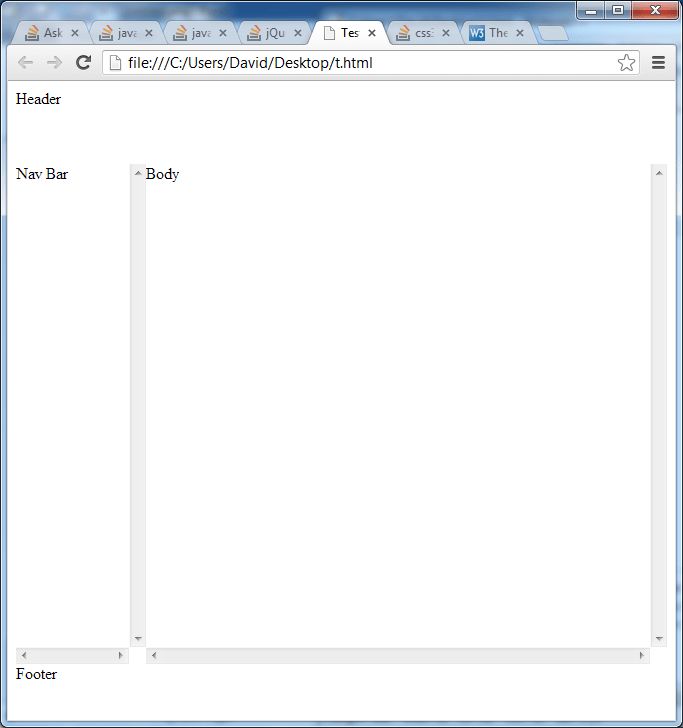Switch to the second 'java' tab

[x=199, y=33]
